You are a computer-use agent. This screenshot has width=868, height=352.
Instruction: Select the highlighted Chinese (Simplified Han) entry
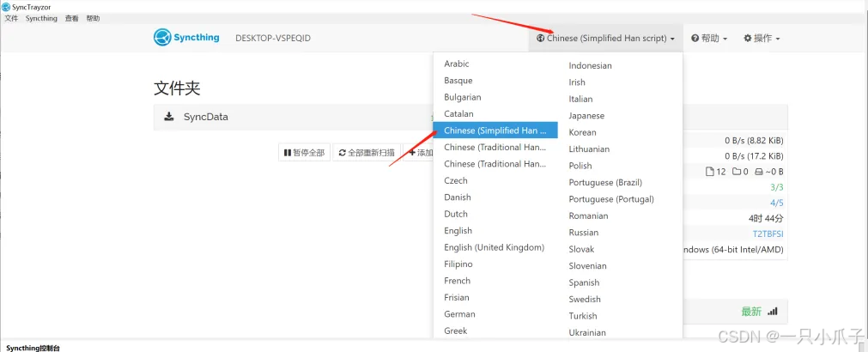pyautogui.click(x=495, y=130)
